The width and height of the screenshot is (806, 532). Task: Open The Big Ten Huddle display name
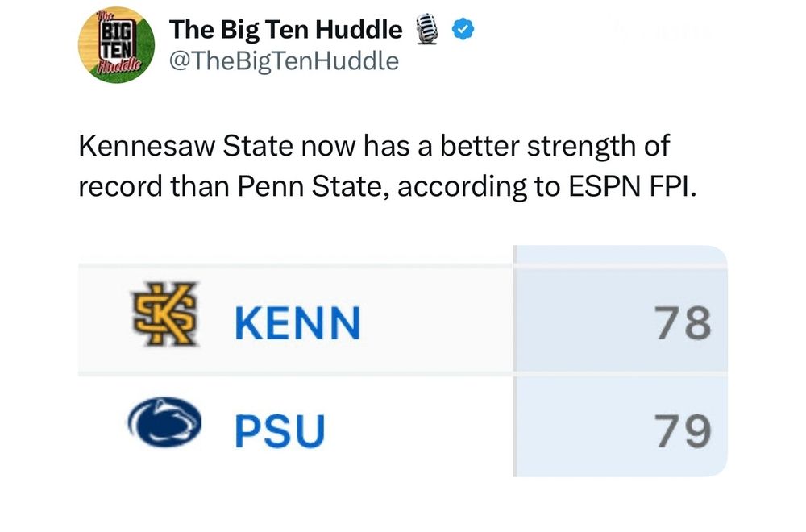click(x=286, y=31)
